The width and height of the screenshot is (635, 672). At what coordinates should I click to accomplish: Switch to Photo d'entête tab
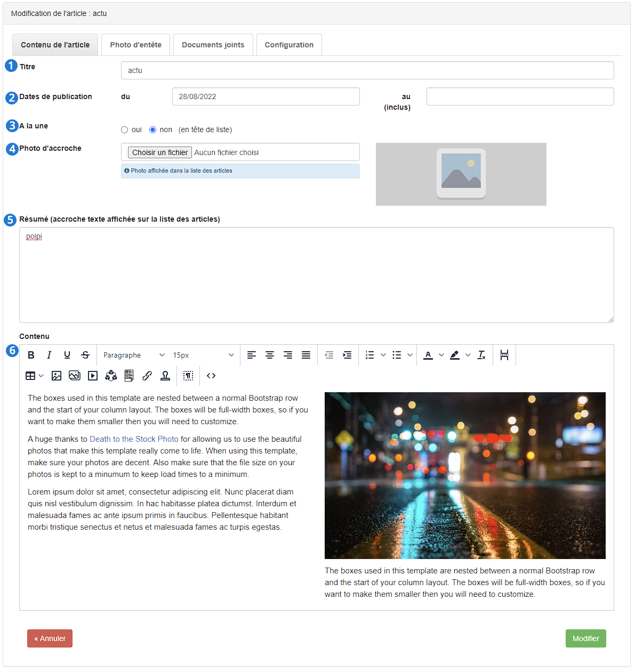point(136,45)
